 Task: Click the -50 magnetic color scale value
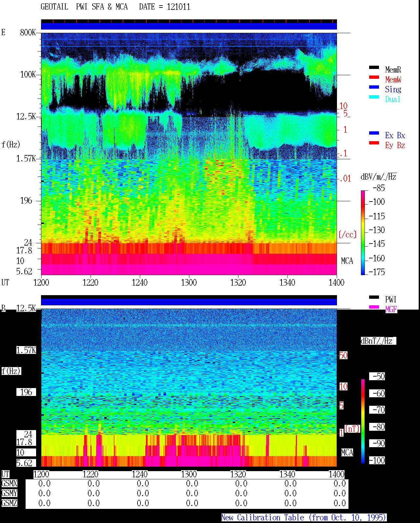click(x=377, y=376)
